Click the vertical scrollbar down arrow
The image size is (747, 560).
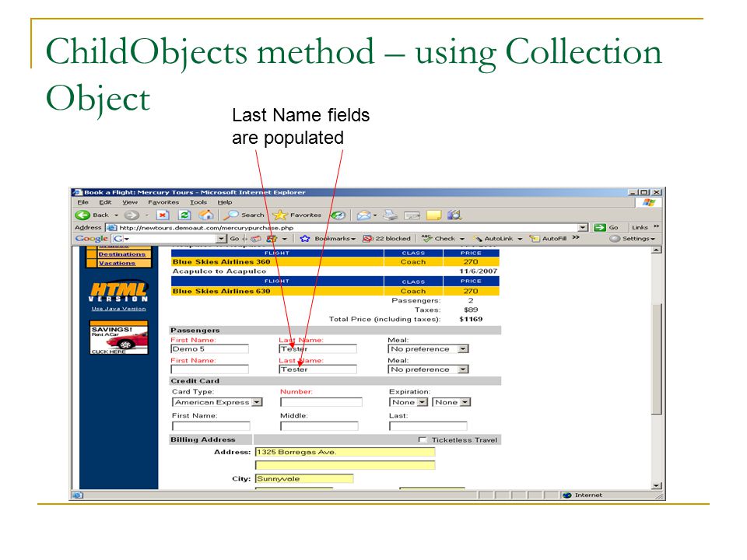coord(657,485)
